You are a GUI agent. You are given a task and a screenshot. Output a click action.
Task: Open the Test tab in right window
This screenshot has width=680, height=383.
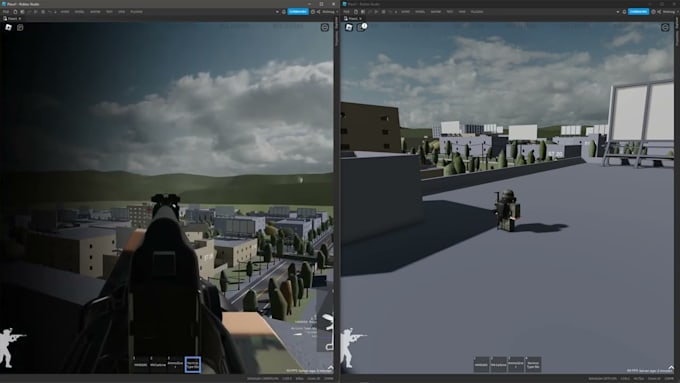pyautogui.click(x=450, y=12)
